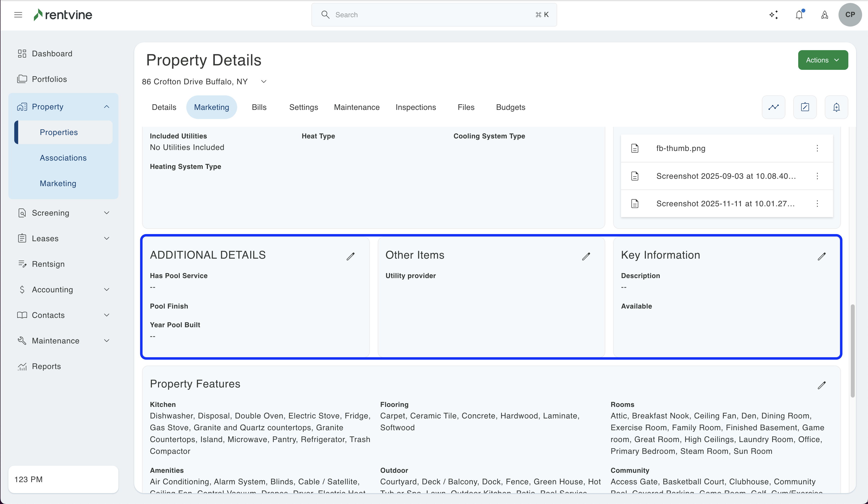
Task: Open the trend chart icon button
Action: click(774, 107)
